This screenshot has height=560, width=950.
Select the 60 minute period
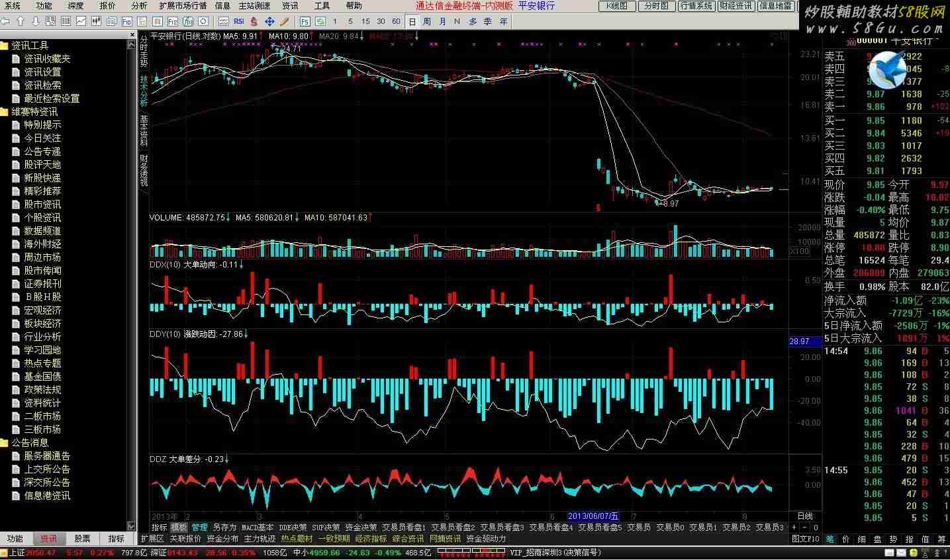coord(396,21)
